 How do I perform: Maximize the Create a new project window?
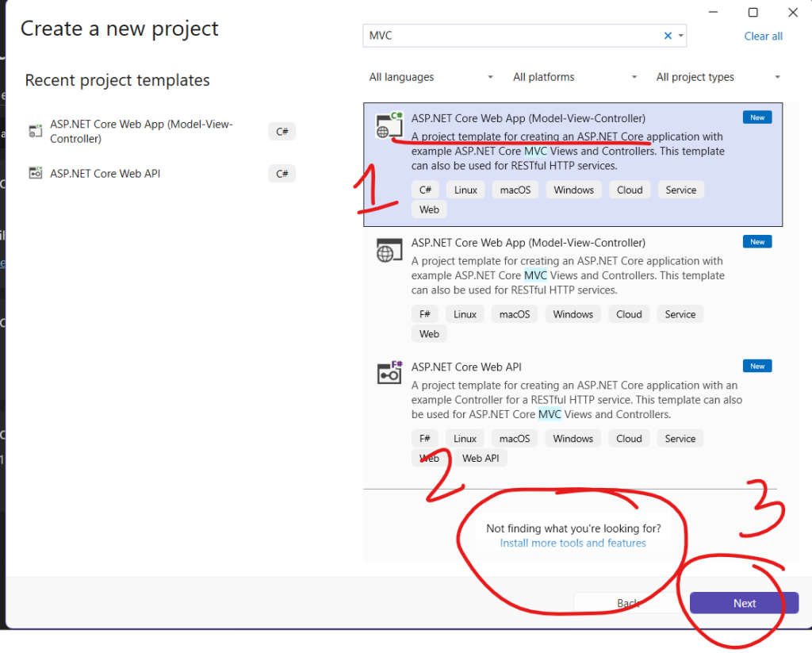753,12
